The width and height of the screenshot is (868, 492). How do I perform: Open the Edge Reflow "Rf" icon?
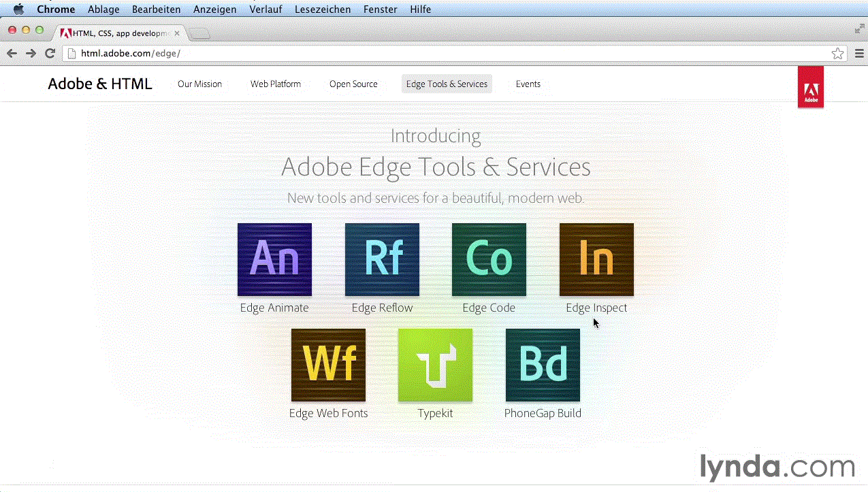pyautogui.click(x=382, y=259)
